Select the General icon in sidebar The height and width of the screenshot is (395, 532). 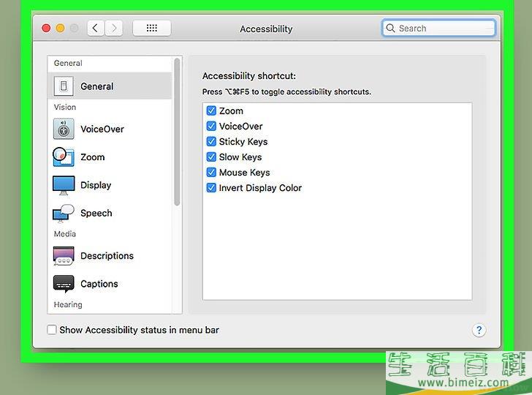(64, 86)
